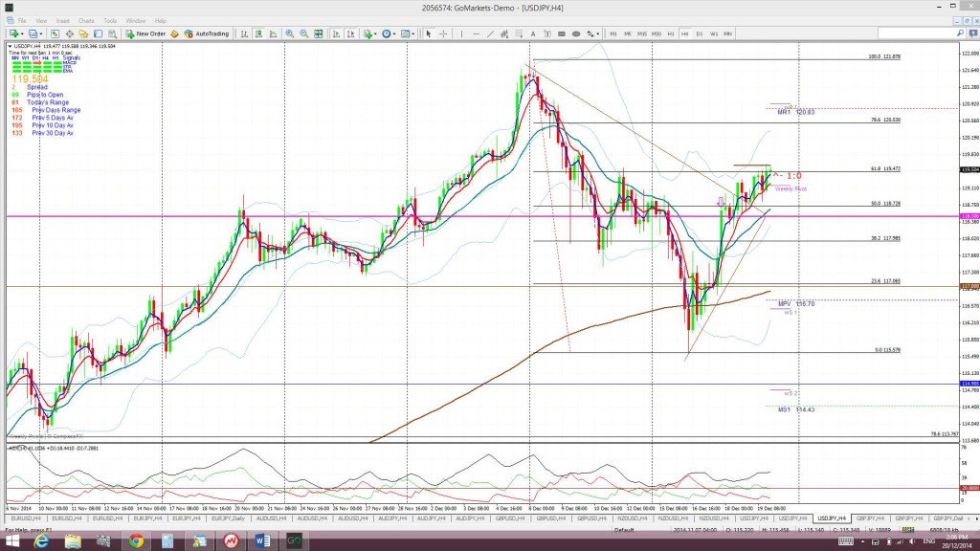
Task: Toggle the Terminal panel icon
Action: (x=99, y=33)
